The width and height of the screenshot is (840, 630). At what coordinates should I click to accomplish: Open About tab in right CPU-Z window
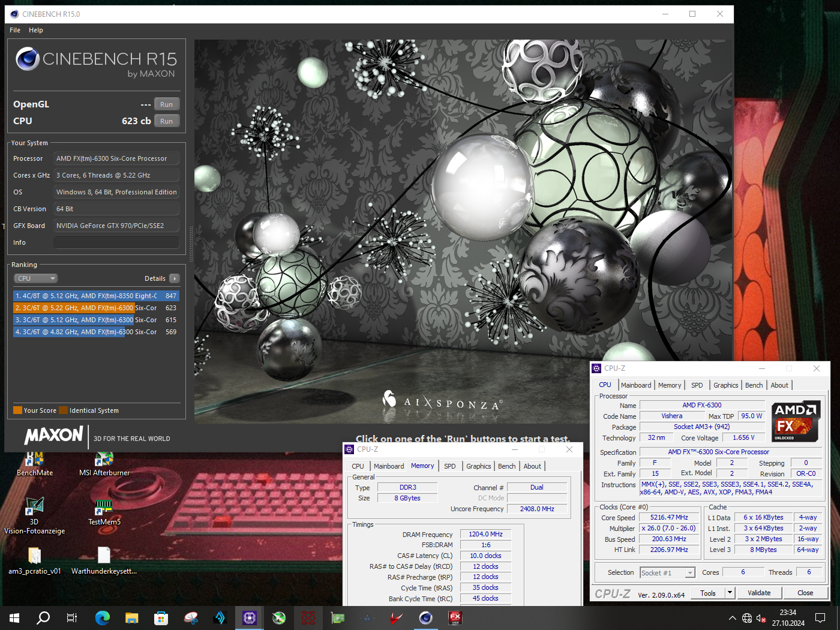[x=779, y=385]
